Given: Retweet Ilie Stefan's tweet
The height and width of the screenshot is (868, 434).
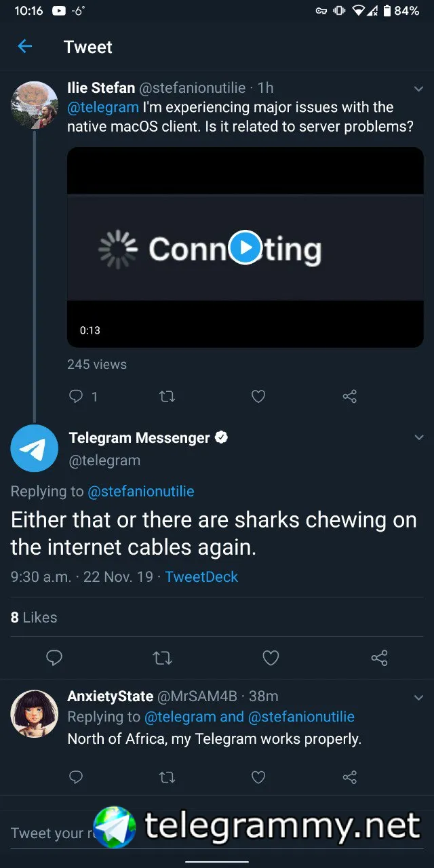Looking at the screenshot, I should pyautogui.click(x=167, y=396).
